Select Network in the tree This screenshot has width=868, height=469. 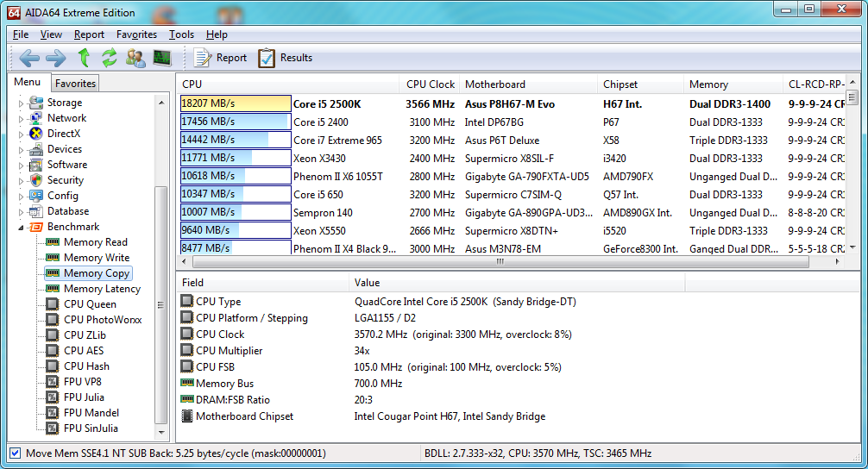click(66, 118)
